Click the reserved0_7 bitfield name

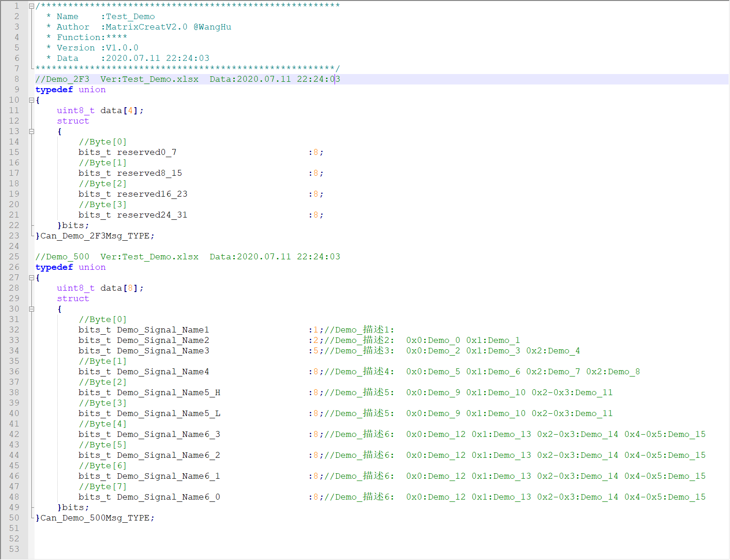tap(146, 152)
